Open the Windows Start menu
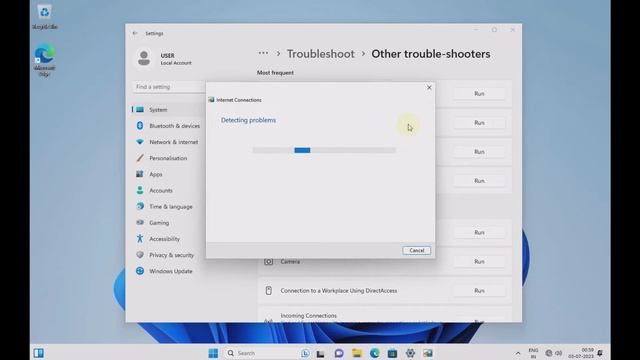Image resolution: width=640 pixels, height=360 pixels. pos(213,353)
